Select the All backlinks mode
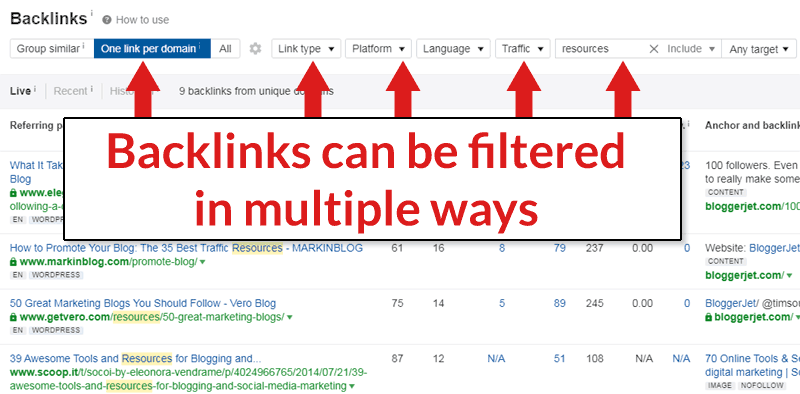Image resolution: width=800 pixels, height=394 pixels. (225, 48)
